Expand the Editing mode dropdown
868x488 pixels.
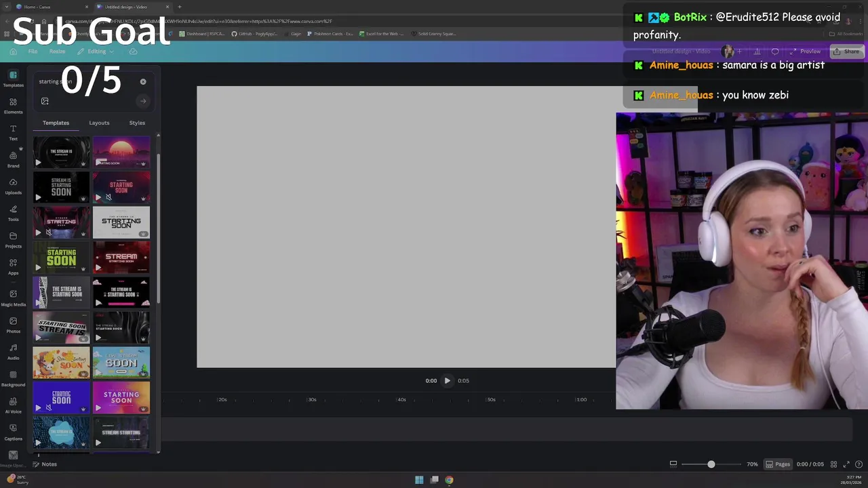[96, 52]
